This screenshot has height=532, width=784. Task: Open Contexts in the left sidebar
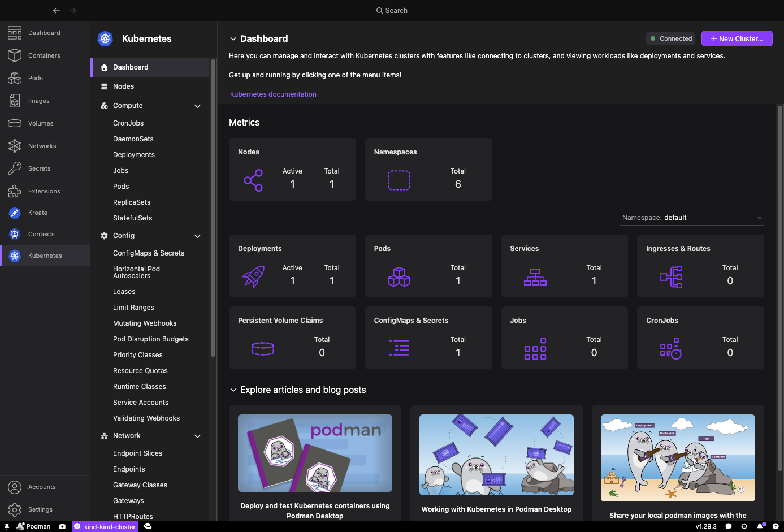tap(45, 234)
